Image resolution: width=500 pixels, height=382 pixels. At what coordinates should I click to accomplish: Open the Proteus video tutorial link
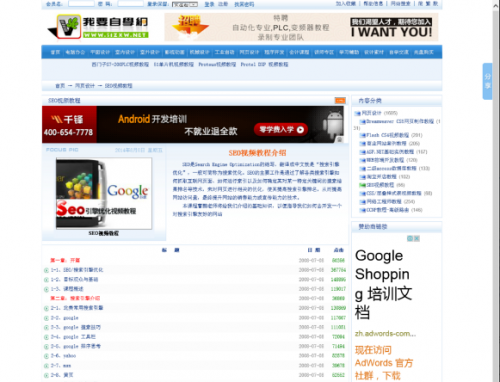pos(217,64)
